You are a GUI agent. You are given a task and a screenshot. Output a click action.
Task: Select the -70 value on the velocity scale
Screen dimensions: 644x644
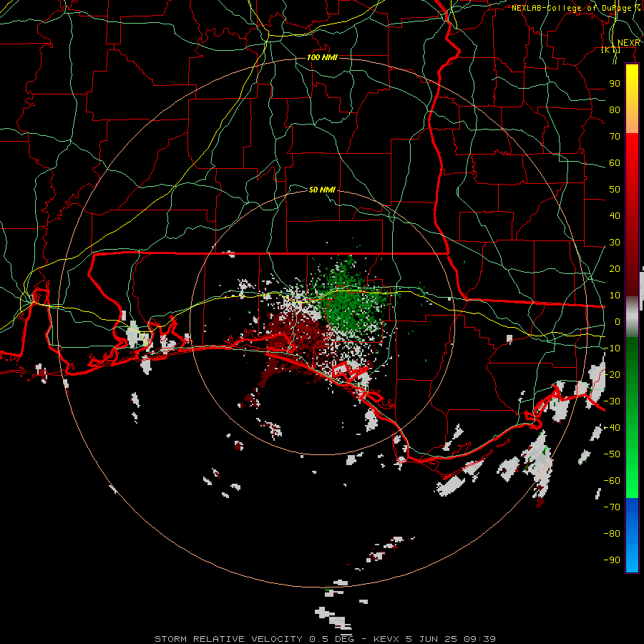click(x=612, y=507)
